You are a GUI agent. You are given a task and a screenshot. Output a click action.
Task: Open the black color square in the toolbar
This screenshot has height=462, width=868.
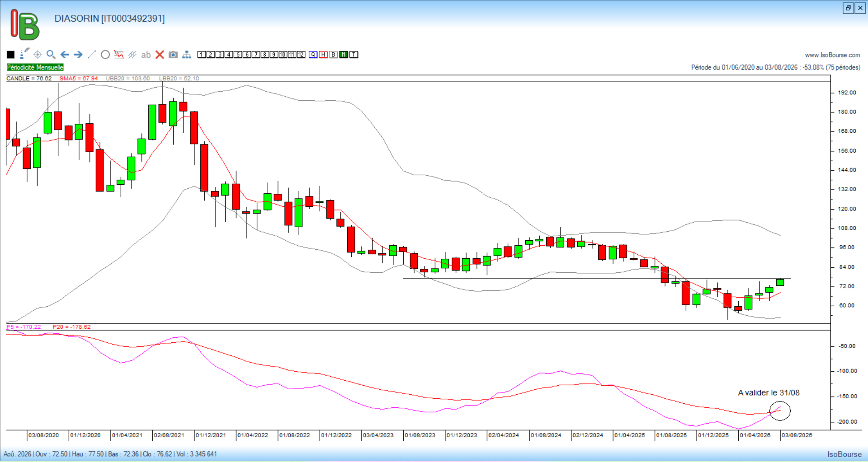[11, 55]
